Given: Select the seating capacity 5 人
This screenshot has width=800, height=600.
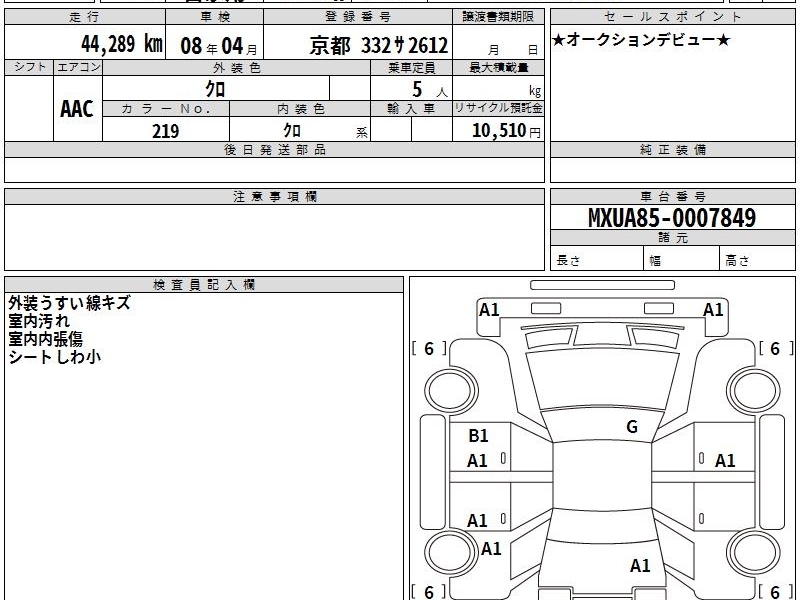Looking at the screenshot, I should [x=430, y=90].
